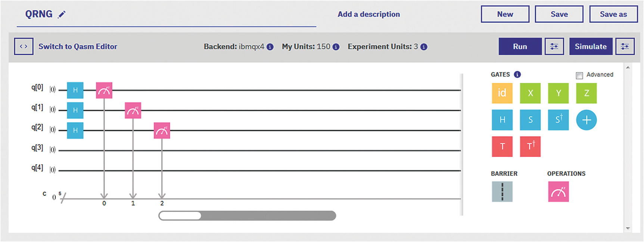644x242 pixels.
Task: Select the measurement operation in the Operations palette
Action: (x=558, y=191)
